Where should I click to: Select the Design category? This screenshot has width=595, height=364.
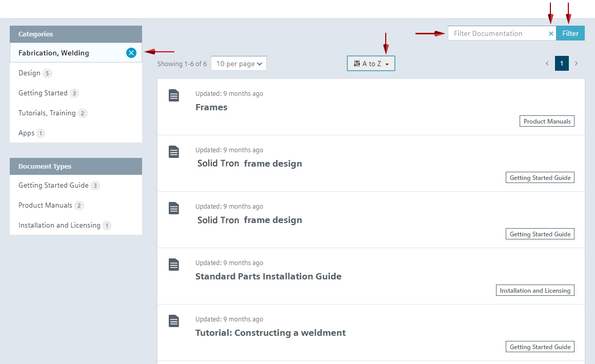pos(29,73)
